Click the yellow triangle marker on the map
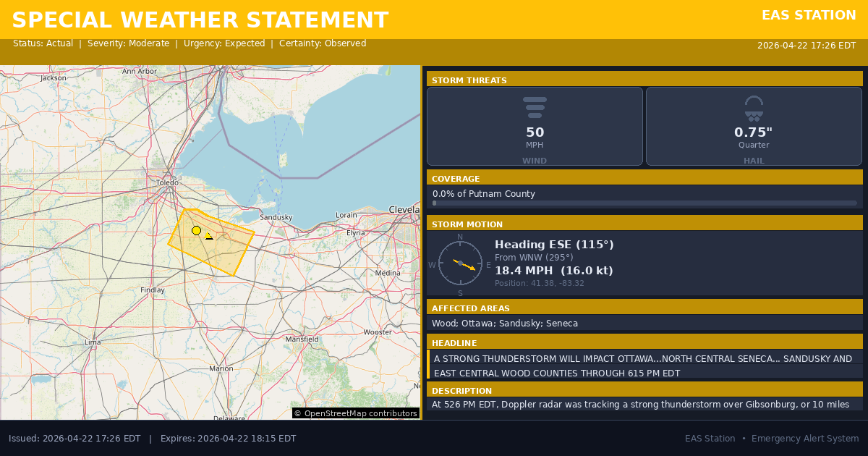 point(209,236)
